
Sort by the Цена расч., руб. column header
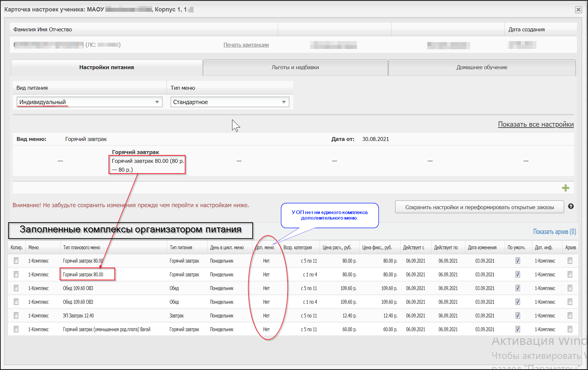(x=337, y=248)
